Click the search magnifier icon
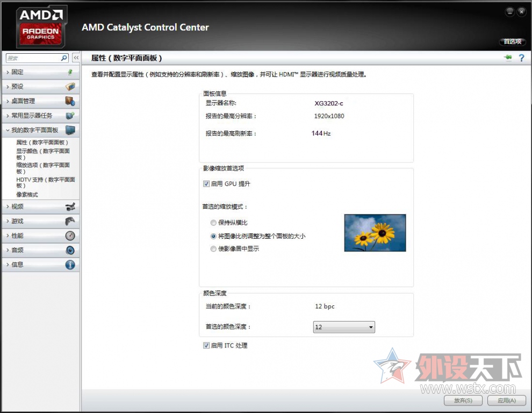This screenshot has width=532, height=413. [x=64, y=58]
